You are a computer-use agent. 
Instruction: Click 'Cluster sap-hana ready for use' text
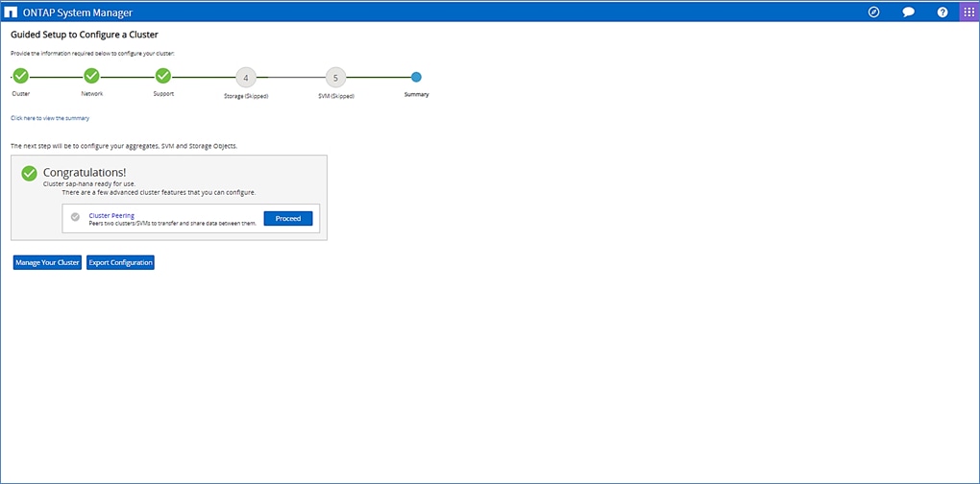tap(89, 184)
